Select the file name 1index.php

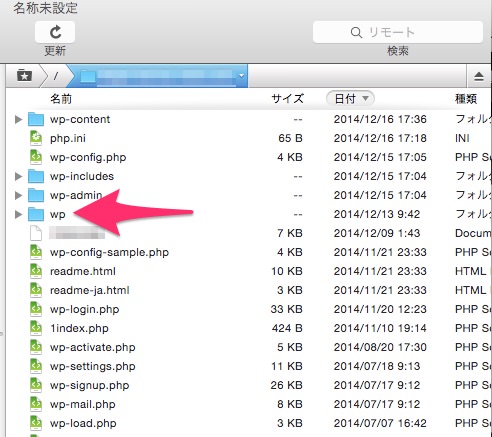click(79, 328)
